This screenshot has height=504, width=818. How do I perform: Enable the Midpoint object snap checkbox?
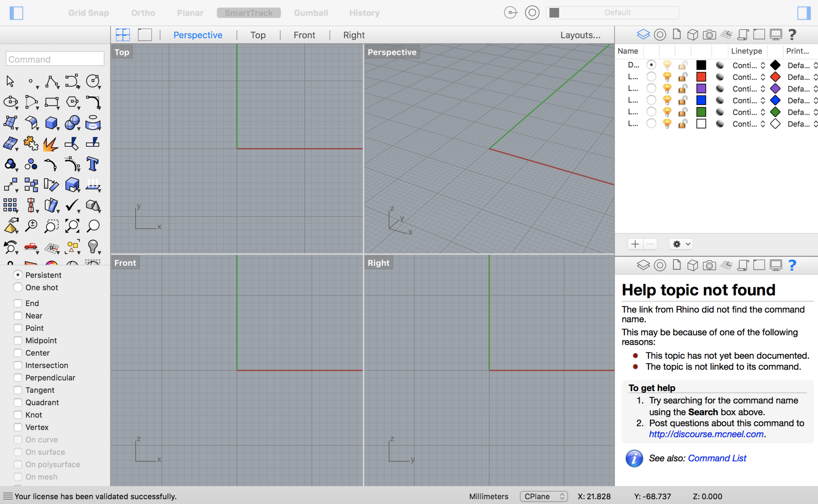pyautogui.click(x=18, y=340)
